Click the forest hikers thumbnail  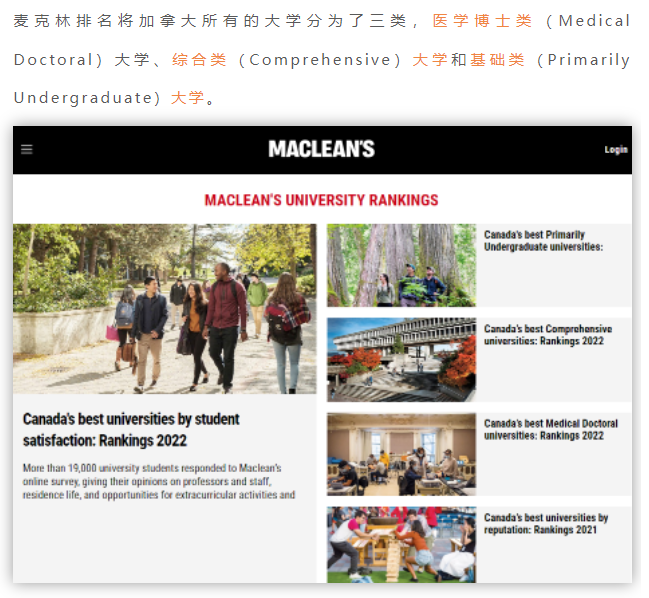point(401,265)
